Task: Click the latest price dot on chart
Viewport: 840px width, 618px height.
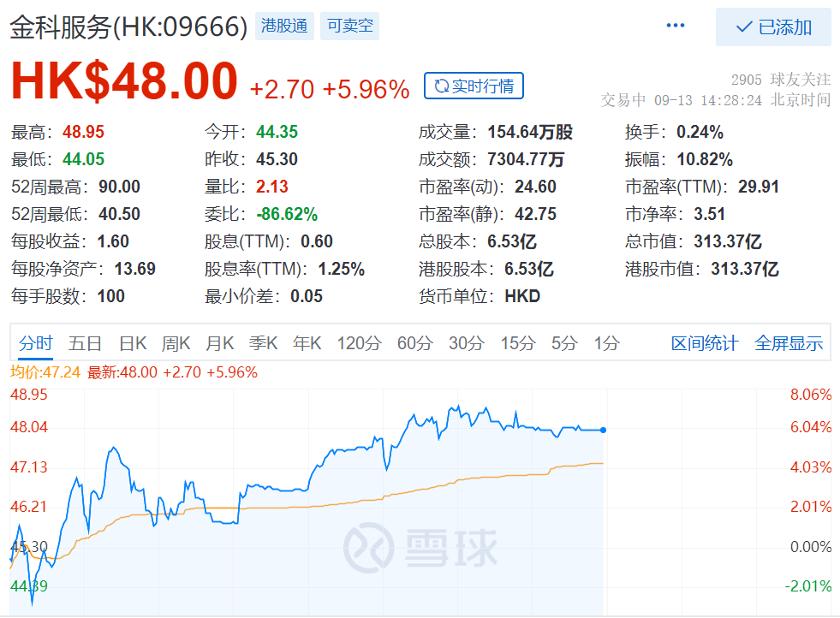Action: pyautogui.click(x=603, y=430)
